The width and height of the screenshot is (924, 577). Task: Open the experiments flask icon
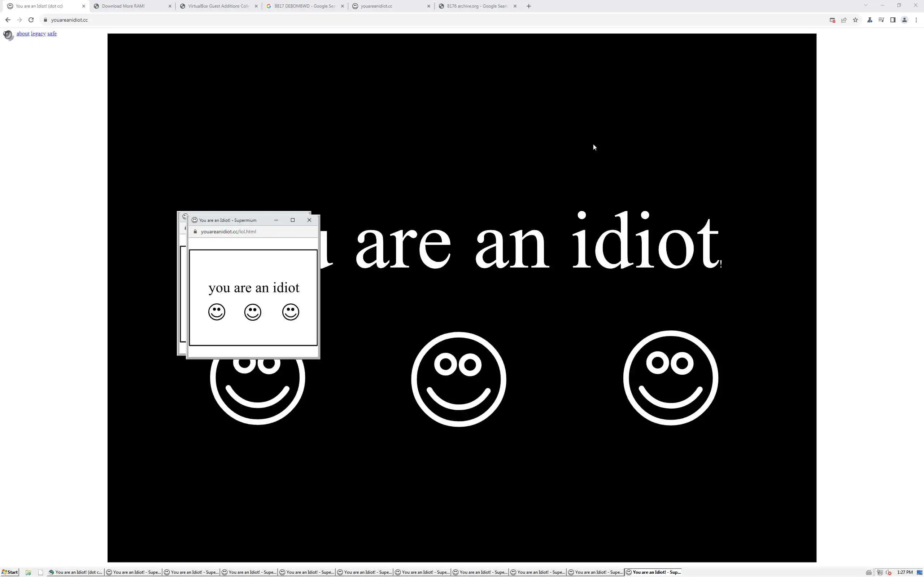click(x=870, y=20)
